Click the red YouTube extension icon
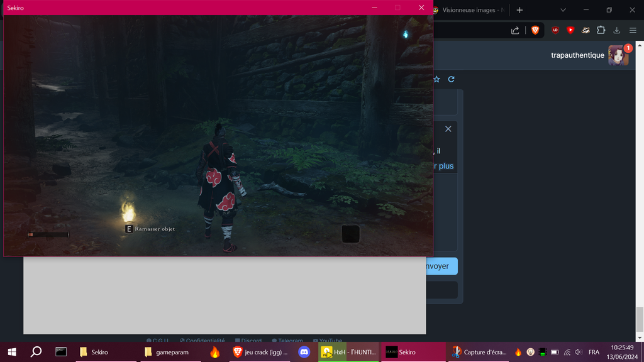 570,30
